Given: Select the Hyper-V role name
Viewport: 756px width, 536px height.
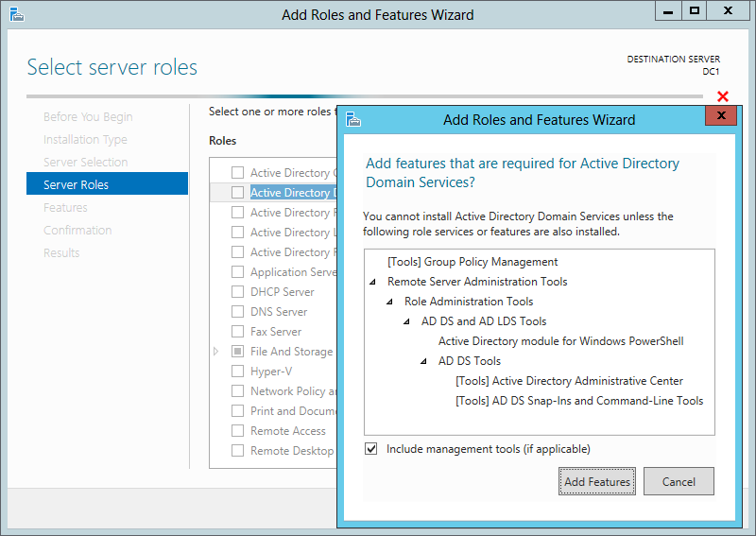Looking at the screenshot, I should (x=271, y=371).
